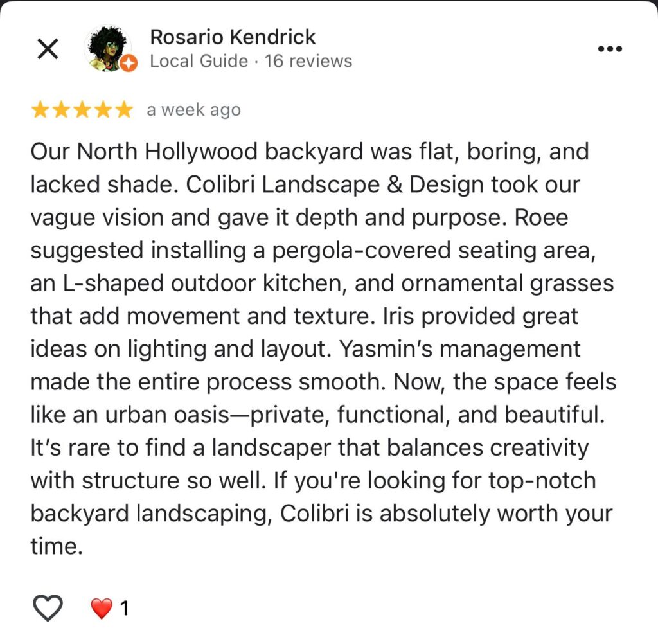Like the review with the heart outline
The image size is (658, 644).
48,607
